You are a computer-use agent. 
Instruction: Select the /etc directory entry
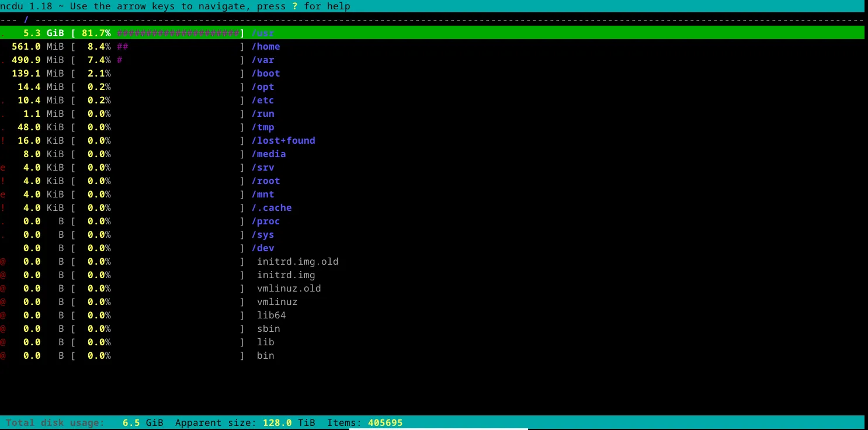(263, 100)
